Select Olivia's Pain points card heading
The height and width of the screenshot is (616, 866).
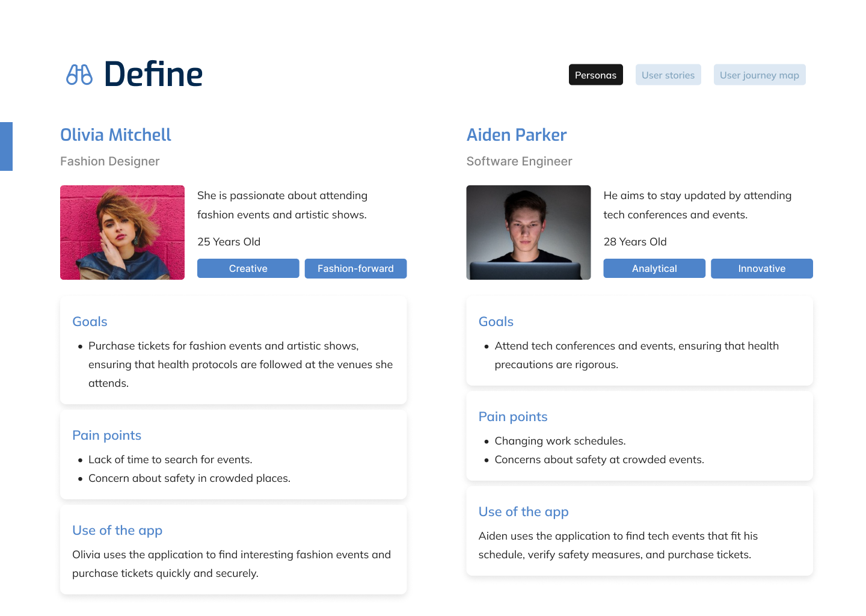pos(106,436)
